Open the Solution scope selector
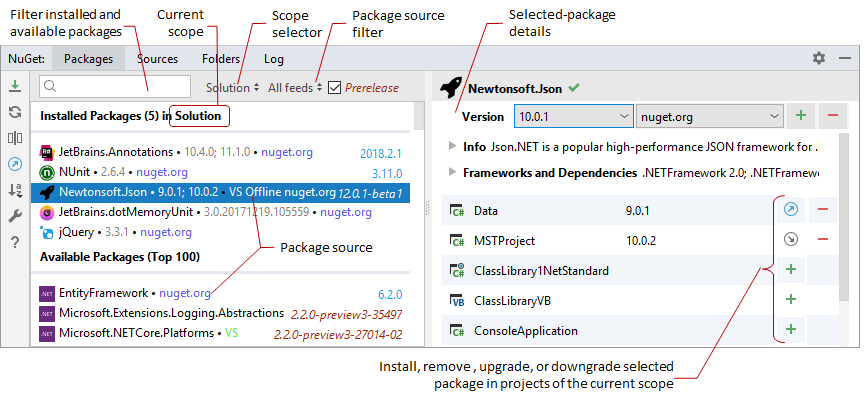The height and width of the screenshot is (398, 868). [232, 87]
